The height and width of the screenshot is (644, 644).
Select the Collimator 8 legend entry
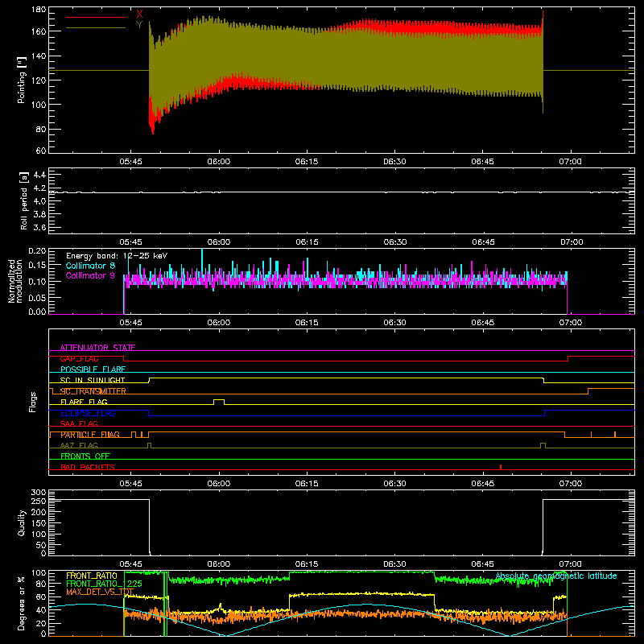point(90,266)
